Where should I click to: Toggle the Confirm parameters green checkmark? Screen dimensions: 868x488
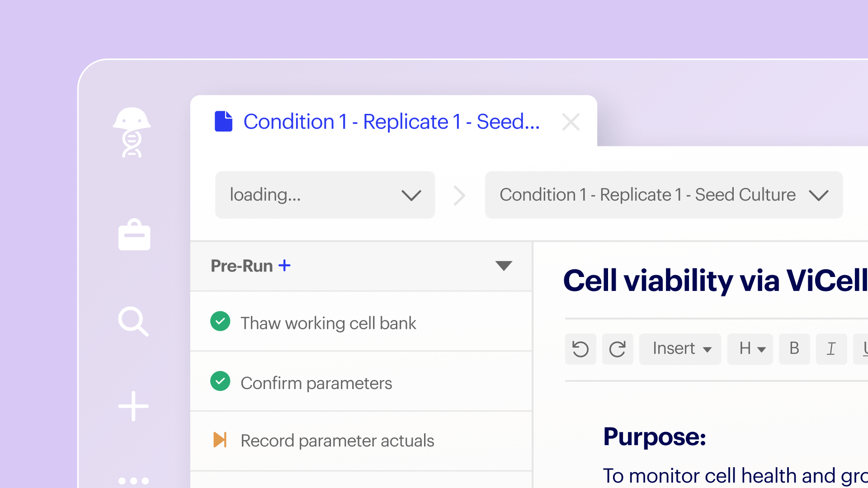tap(220, 381)
